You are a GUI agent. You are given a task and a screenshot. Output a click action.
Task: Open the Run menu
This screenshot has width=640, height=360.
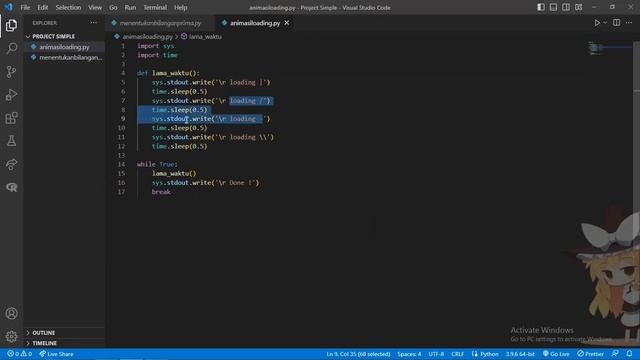coord(130,7)
